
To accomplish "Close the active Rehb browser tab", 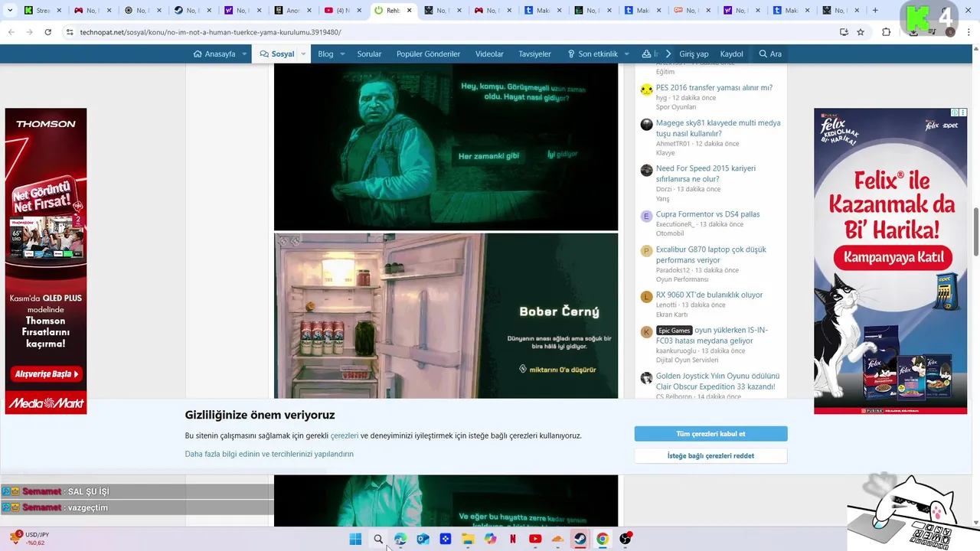I will 409,11.
